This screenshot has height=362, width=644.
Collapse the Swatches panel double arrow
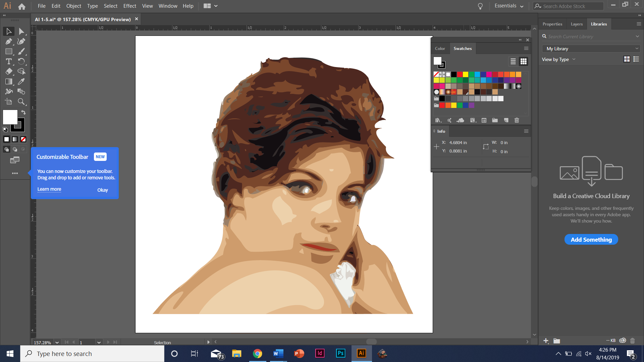click(520, 40)
